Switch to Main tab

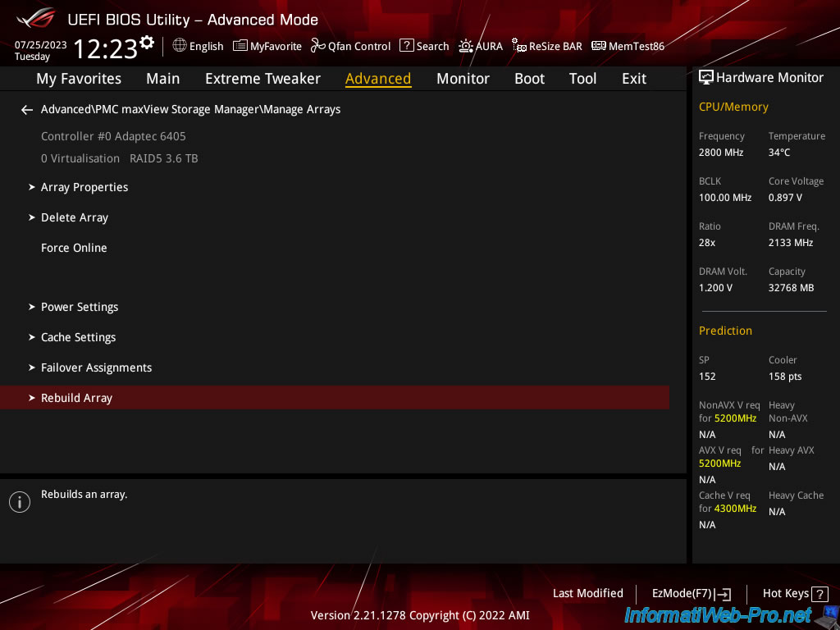pos(163,79)
